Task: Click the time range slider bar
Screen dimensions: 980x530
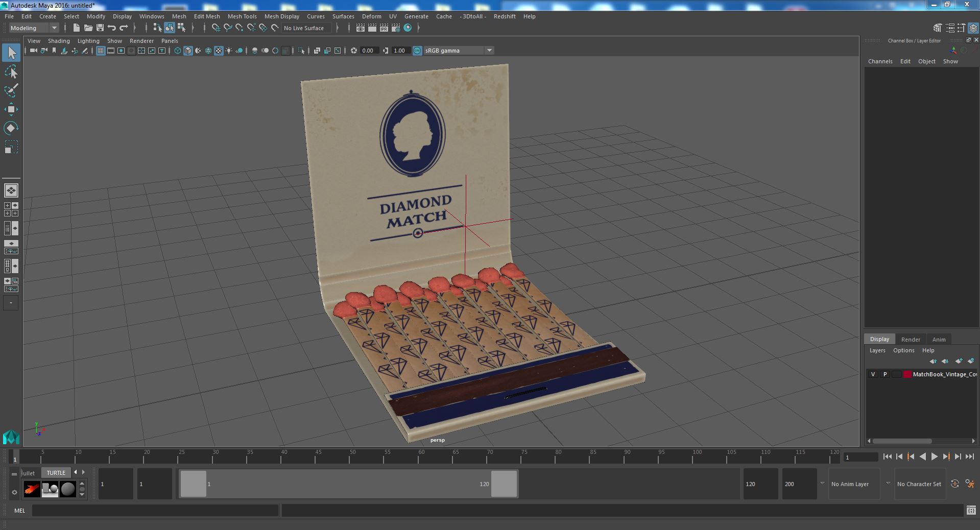Action: 349,484
